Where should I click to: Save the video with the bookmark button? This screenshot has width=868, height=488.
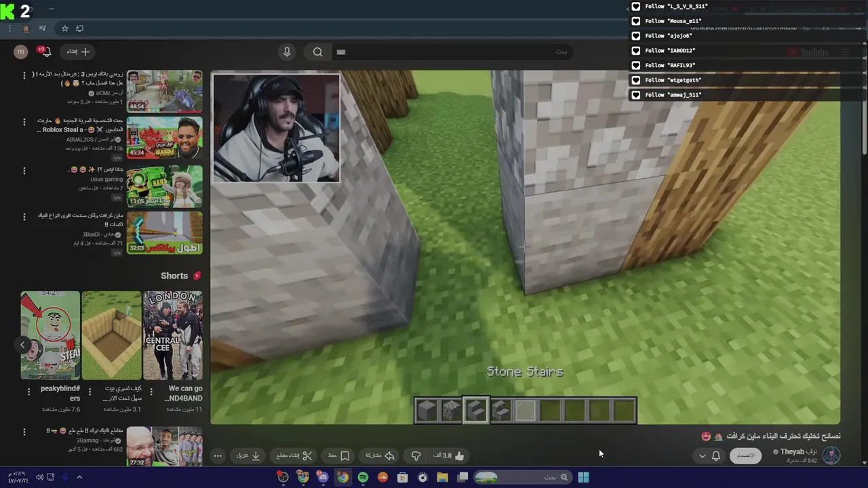click(338, 455)
